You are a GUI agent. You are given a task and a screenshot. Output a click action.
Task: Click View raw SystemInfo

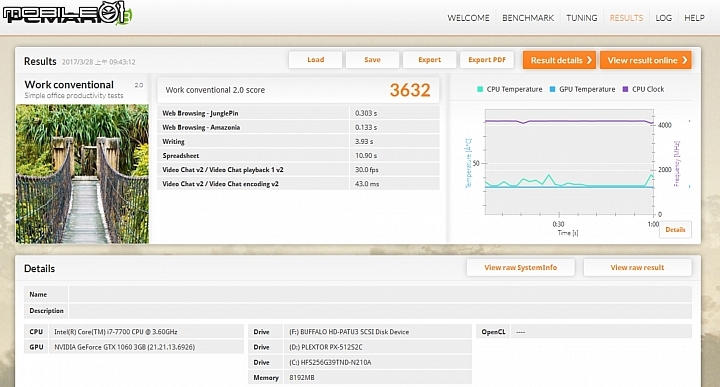[520, 268]
